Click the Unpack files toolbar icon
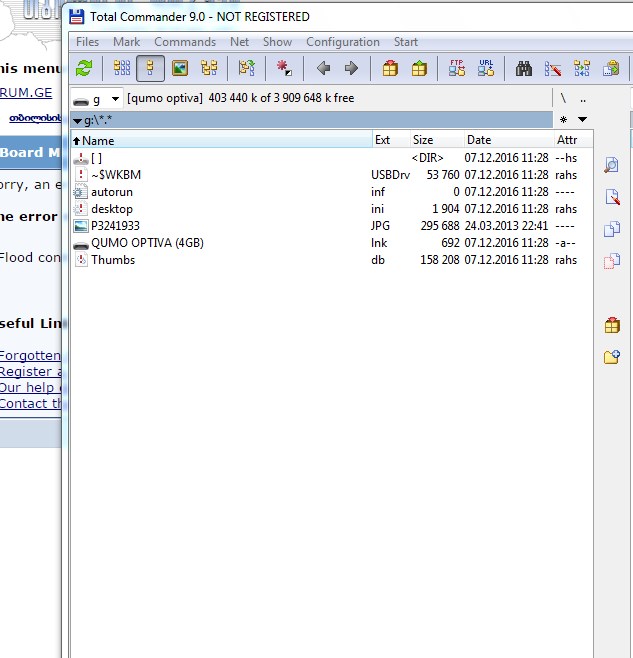The image size is (633, 658). pos(419,68)
